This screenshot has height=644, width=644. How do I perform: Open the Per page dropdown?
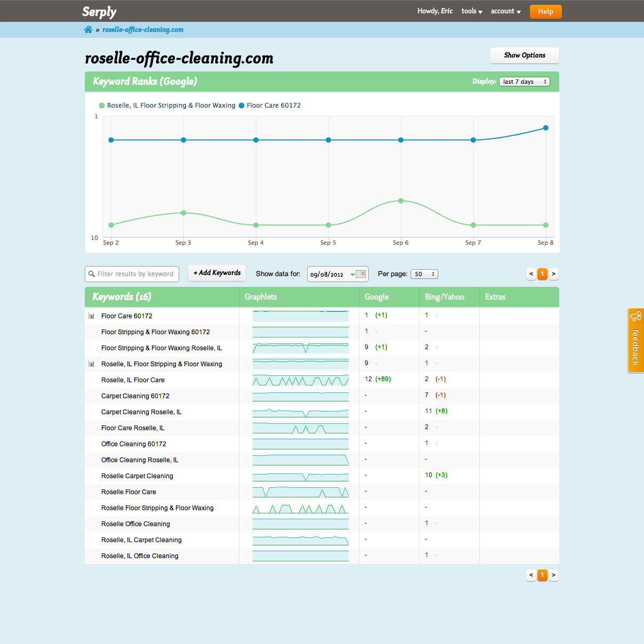pos(424,274)
